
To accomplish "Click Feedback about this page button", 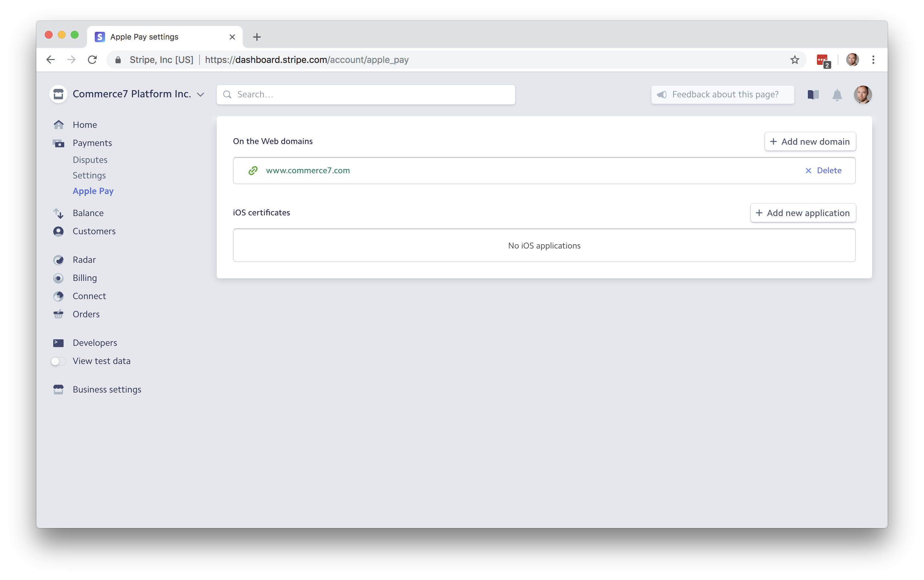I will click(722, 95).
